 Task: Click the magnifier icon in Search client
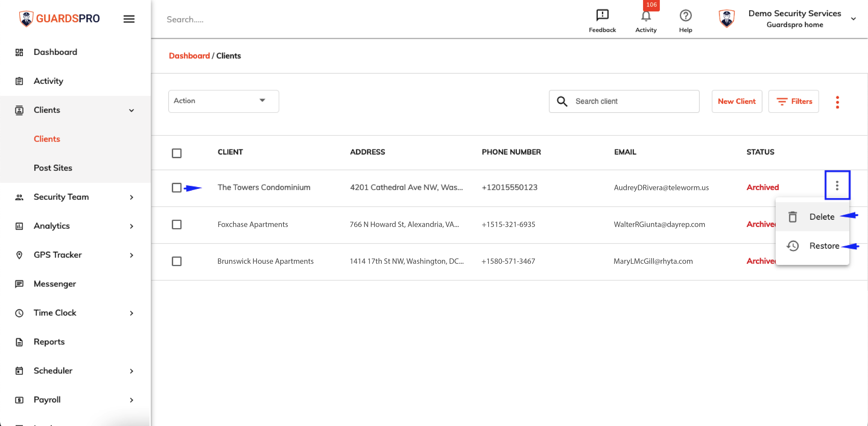[x=562, y=101]
